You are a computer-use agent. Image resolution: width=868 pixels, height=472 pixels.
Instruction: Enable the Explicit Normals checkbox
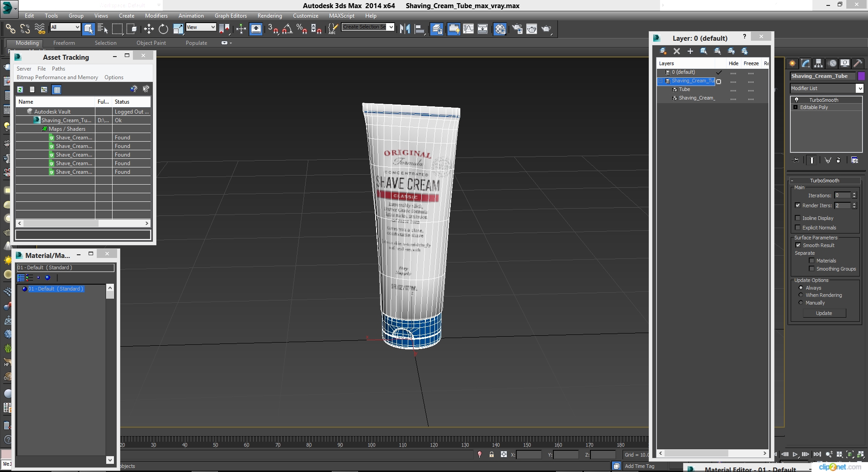point(797,227)
